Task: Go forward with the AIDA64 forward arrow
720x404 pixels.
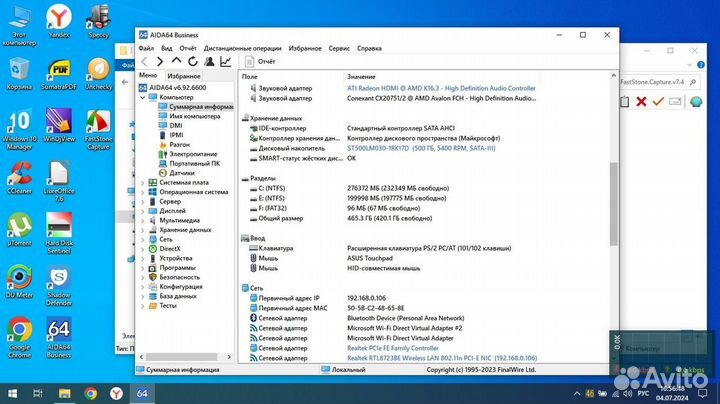Action: pos(160,62)
